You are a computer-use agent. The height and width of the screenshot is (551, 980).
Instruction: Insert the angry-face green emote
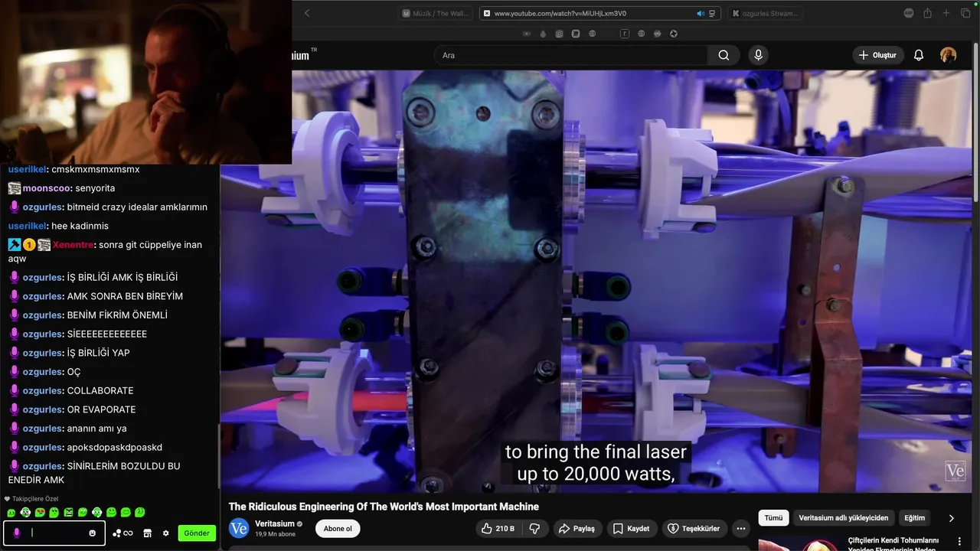[x=68, y=512]
